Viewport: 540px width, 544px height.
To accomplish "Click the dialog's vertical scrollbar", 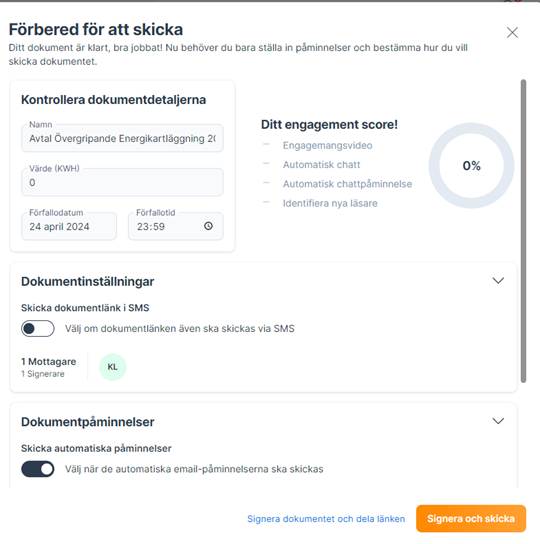I will [x=523, y=231].
